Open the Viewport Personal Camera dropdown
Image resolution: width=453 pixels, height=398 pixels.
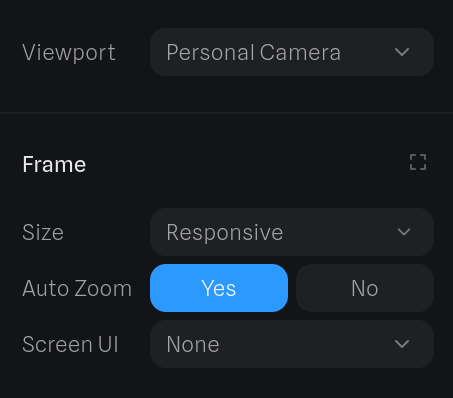pyautogui.click(x=292, y=52)
